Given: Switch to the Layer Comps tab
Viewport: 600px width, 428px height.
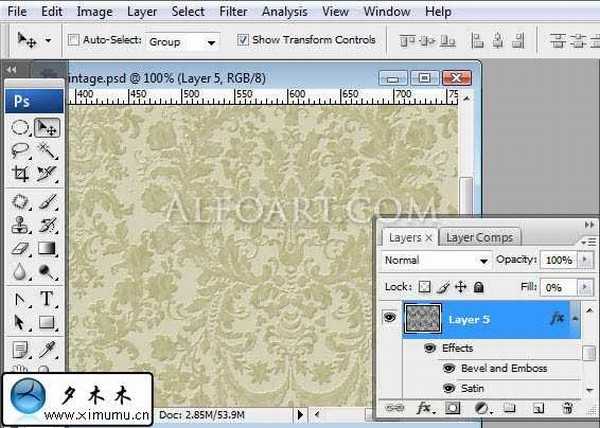Looking at the screenshot, I should 478,237.
